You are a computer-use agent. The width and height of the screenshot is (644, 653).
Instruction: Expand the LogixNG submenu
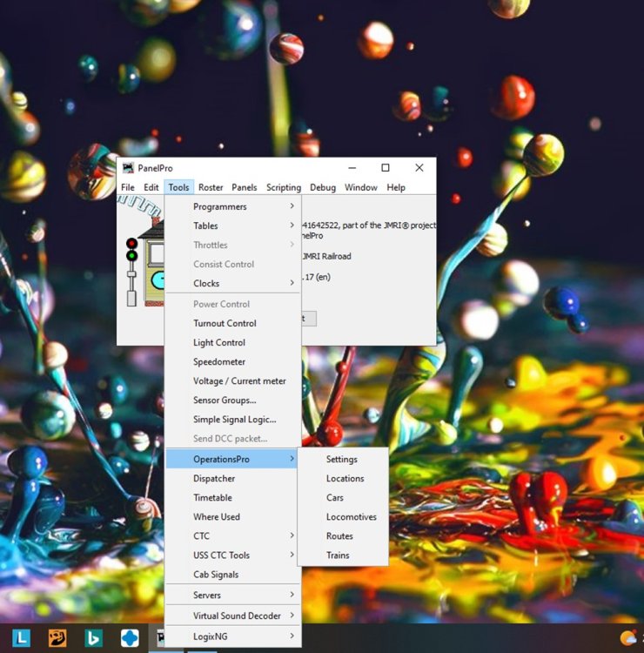click(x=232, y=636)
